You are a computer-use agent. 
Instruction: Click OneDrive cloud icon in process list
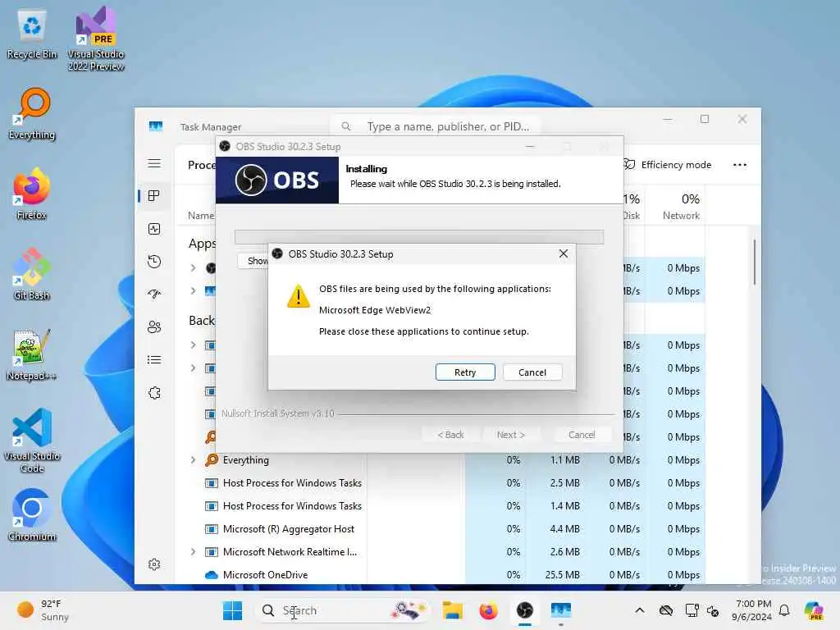[x=212, y=575]
